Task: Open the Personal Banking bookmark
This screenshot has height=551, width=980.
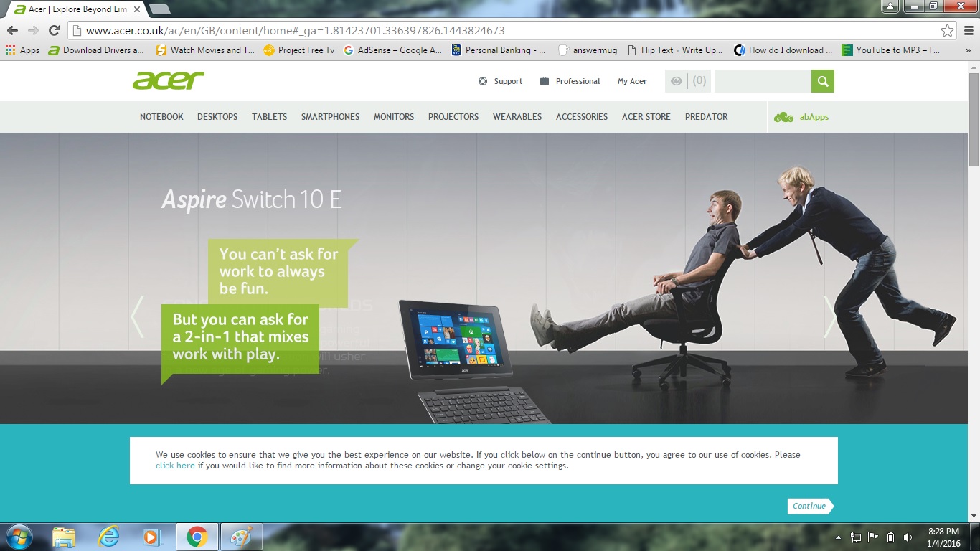Action: [x=499, y=50]
